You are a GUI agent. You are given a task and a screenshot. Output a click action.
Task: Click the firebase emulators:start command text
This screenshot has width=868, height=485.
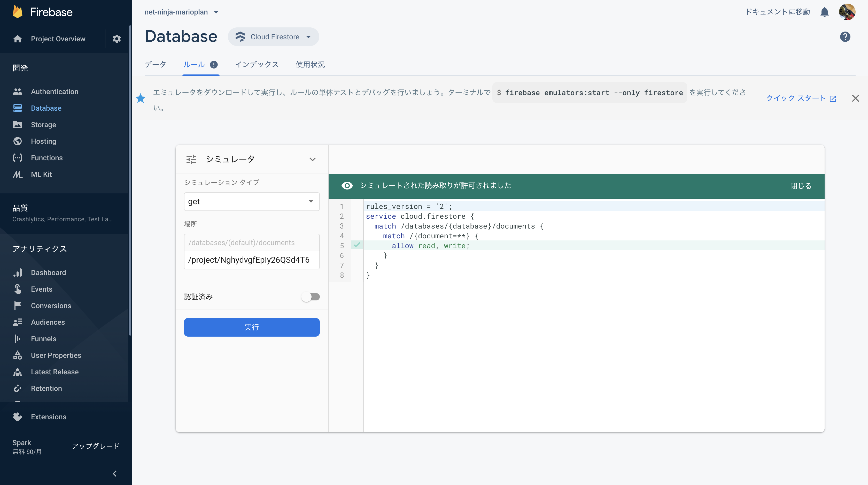590,92
